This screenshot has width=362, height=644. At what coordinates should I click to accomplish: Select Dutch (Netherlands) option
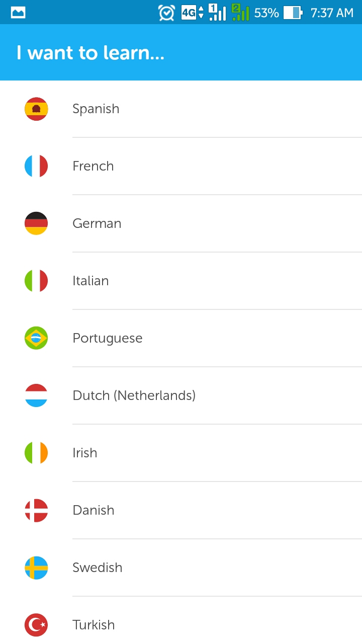pyautogui.click(x=134, y=395)
